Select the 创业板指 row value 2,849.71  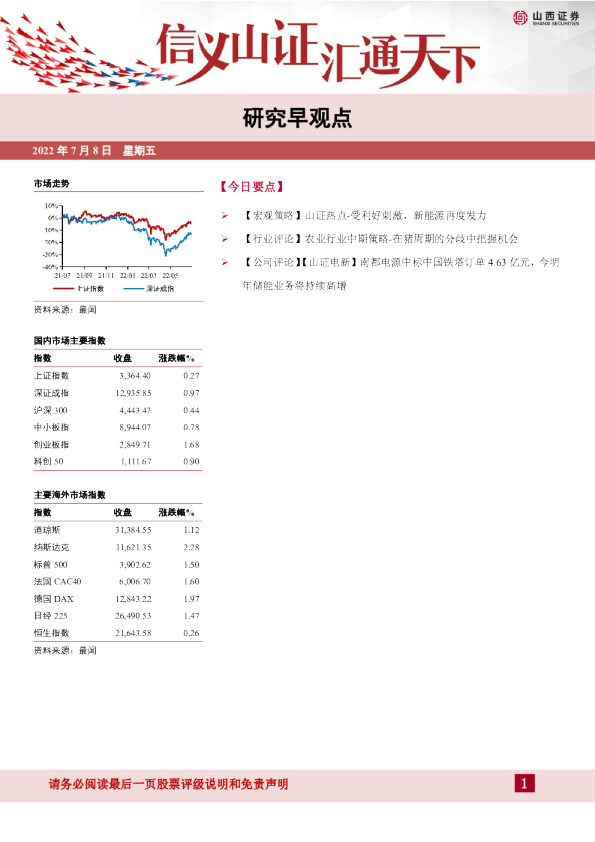pyautogui.click(x=135, y=445)
